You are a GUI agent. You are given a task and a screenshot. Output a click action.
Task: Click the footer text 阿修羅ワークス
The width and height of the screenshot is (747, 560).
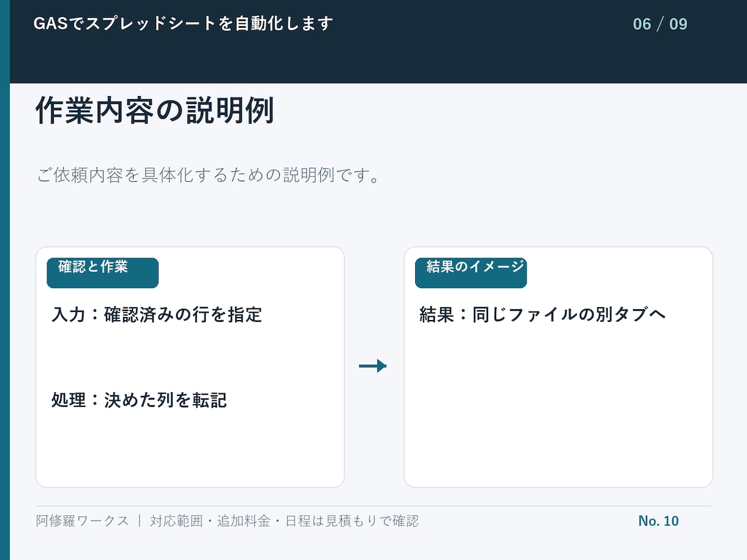(x=83, y=521)
